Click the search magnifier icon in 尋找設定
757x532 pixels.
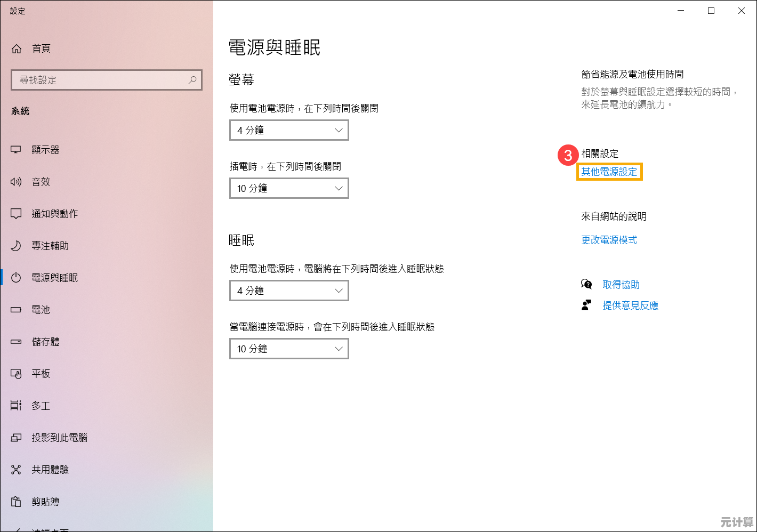[192, 80]
